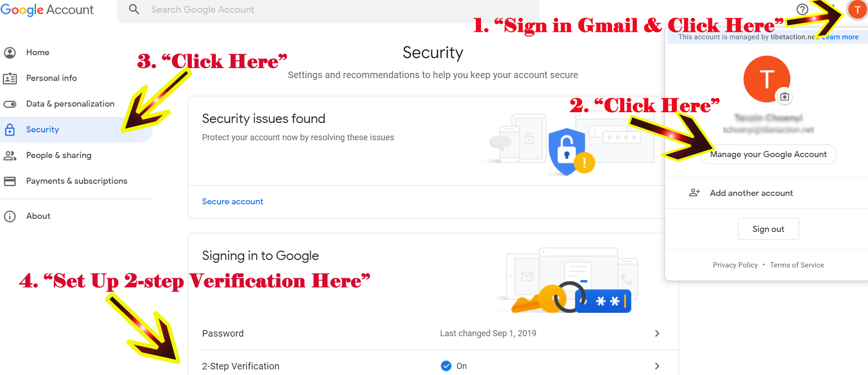The image size is (868, 375).
Task: Click Manage your Google Account
Action: click(768, 154)
